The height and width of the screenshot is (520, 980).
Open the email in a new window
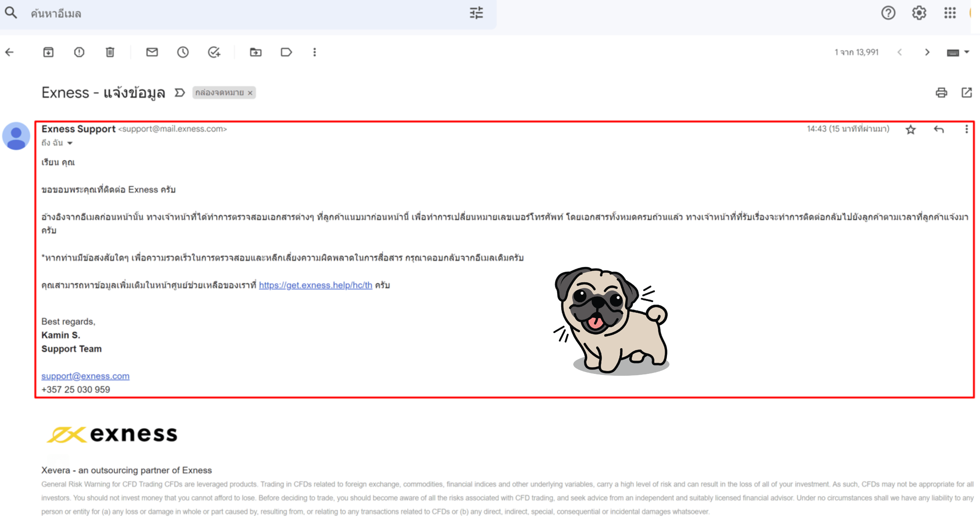[x=966, y=92]
